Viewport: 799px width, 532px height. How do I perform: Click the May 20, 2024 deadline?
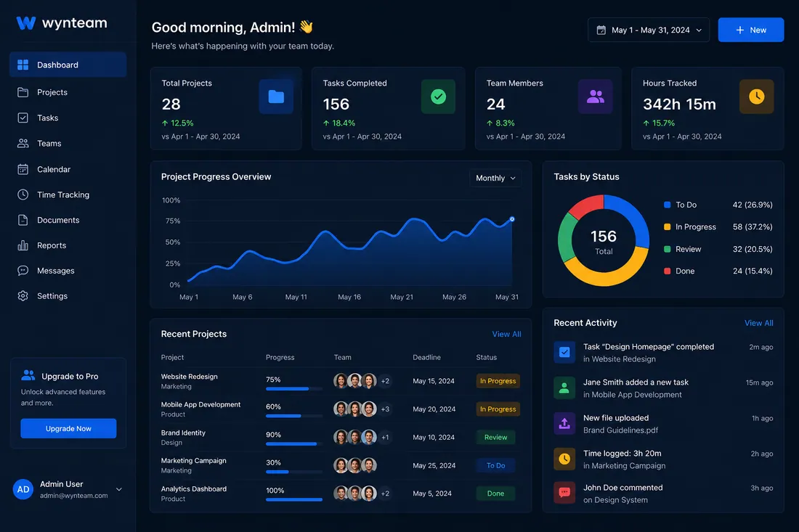tap(434, 409)
